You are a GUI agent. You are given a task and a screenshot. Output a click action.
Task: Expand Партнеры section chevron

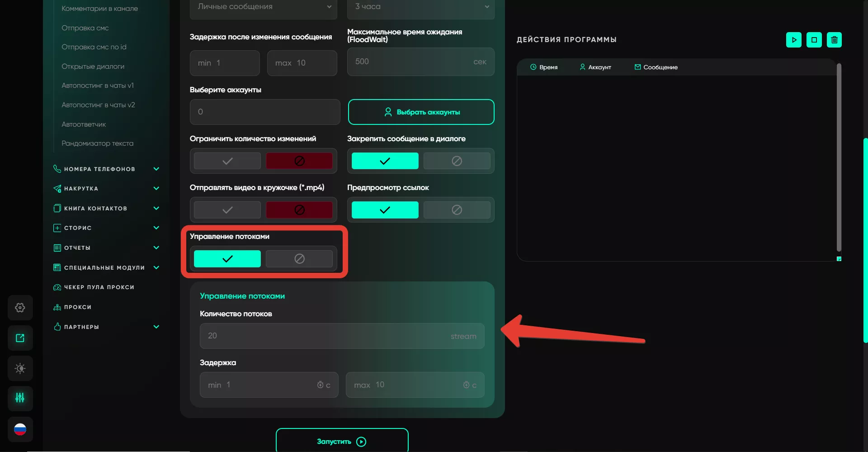pyautogui.click(x=156, y=327)
